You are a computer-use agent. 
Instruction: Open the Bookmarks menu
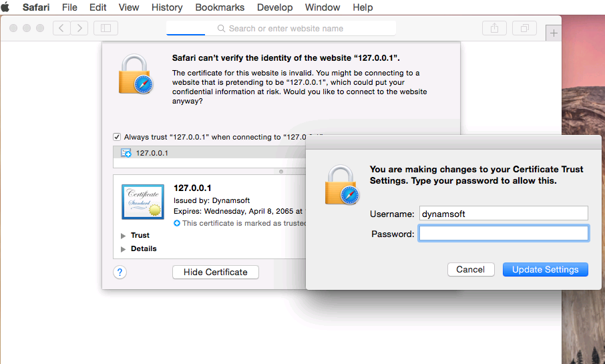coord(220,7)
